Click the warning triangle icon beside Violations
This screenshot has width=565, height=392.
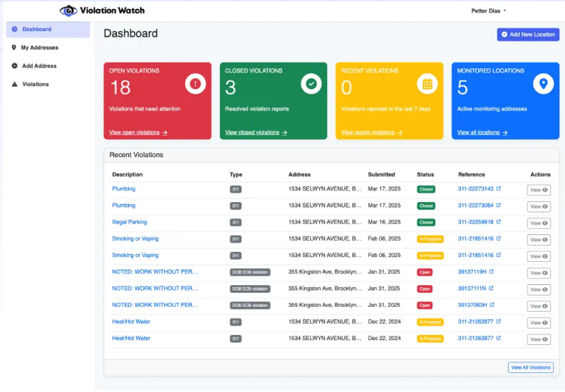click(14, 84)
